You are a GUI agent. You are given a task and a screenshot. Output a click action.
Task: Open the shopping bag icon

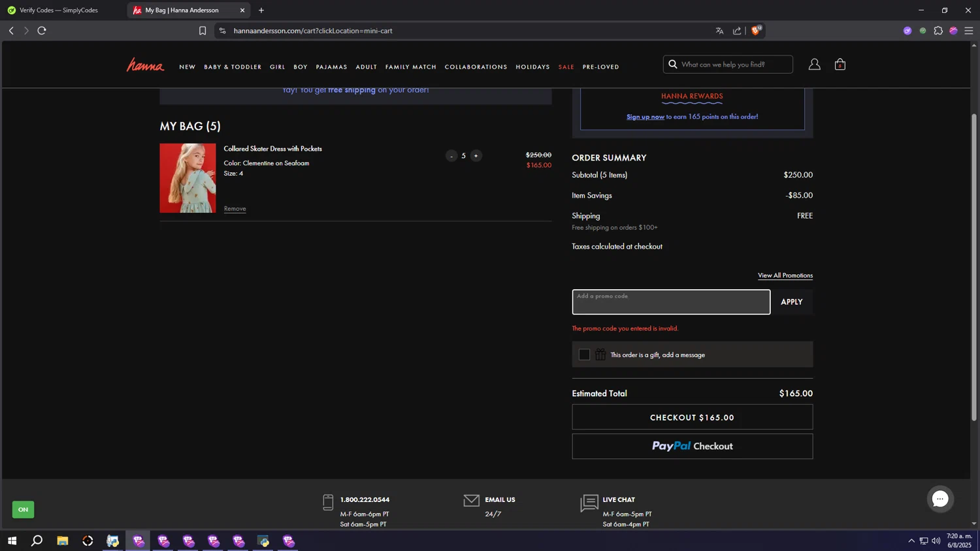840,64
